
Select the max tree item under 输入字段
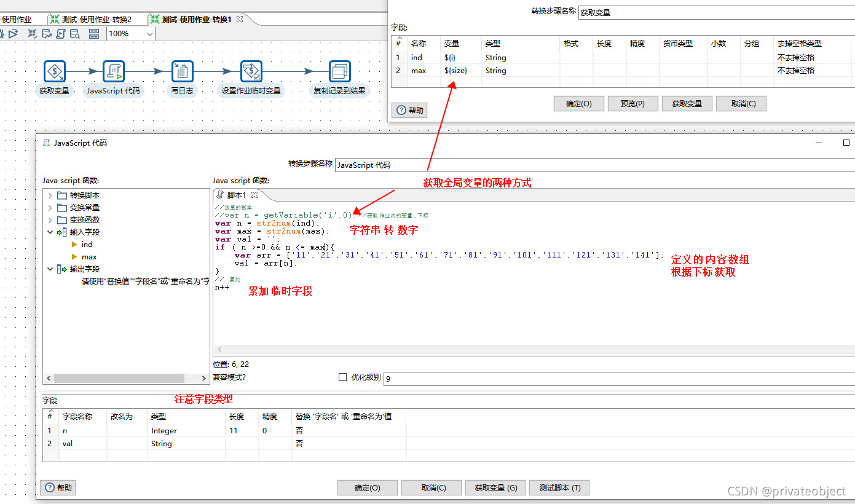click(x=89, y=256)
